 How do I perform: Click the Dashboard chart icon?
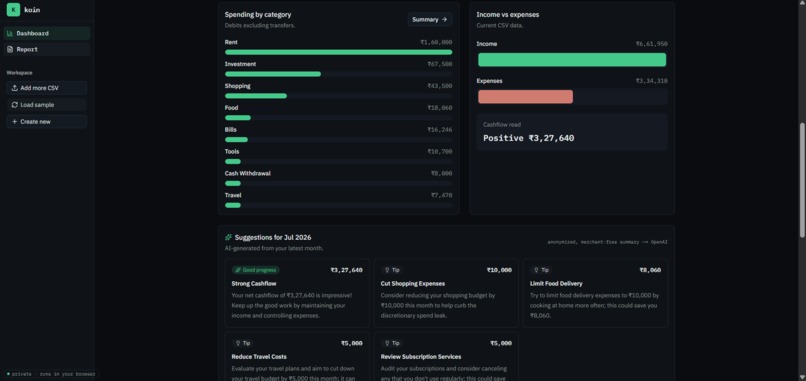click(x=10, y=33)
